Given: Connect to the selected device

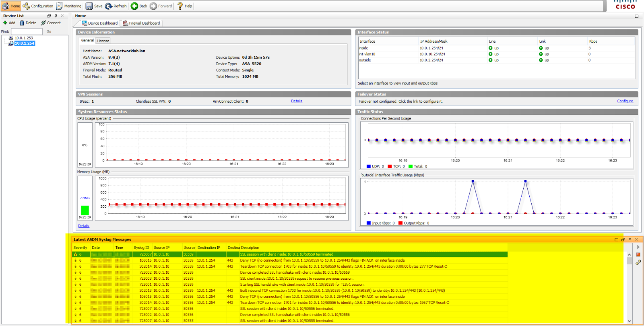Looking at the screenshot, I should point(51,23).
